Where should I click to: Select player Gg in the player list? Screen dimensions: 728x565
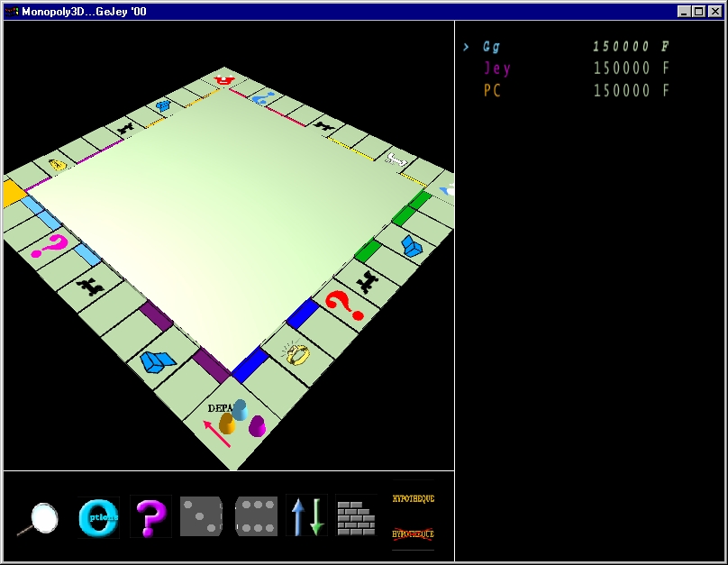click(x=493, y=47)
